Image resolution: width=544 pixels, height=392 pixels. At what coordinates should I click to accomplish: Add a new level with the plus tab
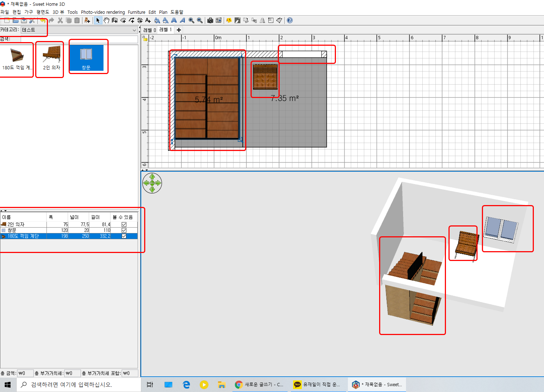[x=179, y=30]
